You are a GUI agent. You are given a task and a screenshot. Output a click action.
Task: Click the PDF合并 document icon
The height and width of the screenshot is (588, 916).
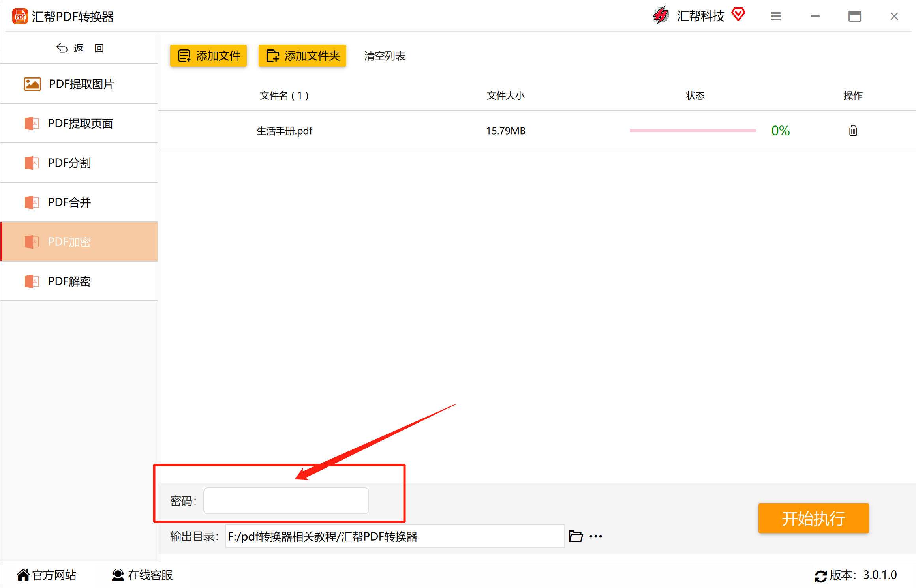(x=32, y=202)
